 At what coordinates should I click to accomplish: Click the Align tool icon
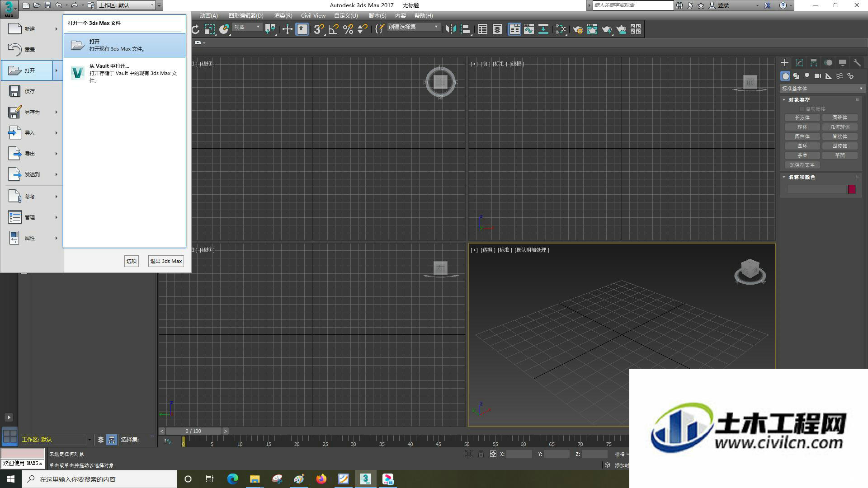465,29
